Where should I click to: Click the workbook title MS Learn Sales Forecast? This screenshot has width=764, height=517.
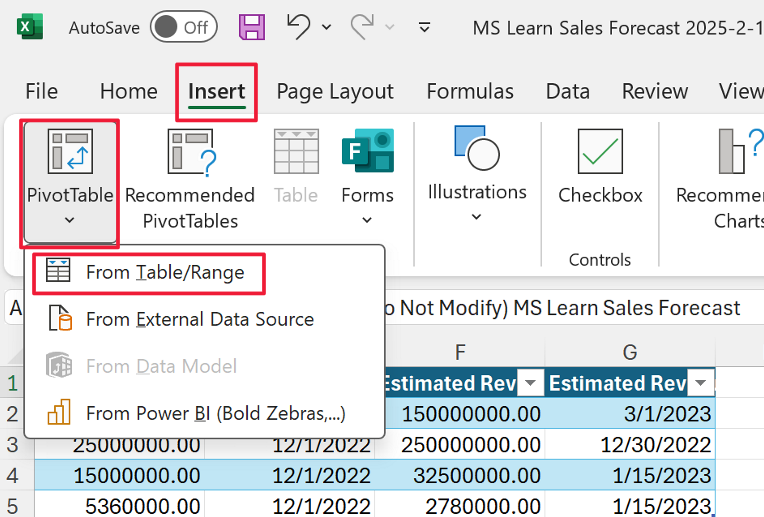[x=618, y=28]
